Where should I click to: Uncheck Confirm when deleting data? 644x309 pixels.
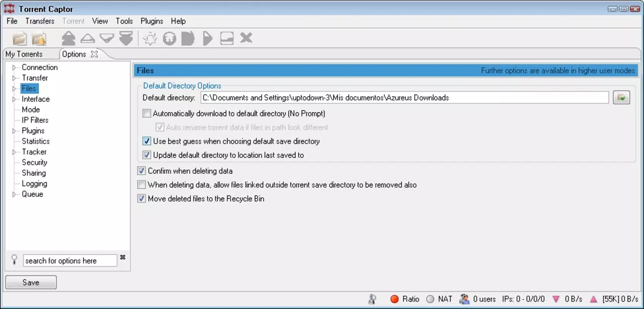(142, 171)
